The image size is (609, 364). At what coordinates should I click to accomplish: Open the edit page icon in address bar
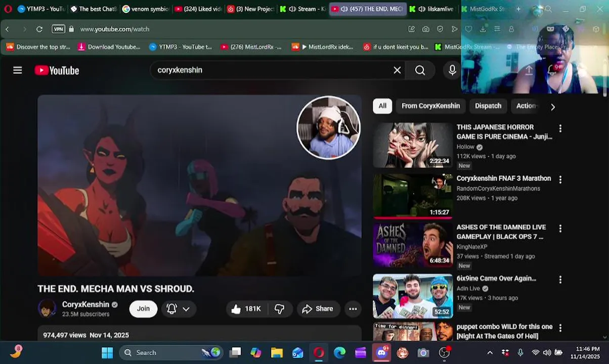click(411, 29)
